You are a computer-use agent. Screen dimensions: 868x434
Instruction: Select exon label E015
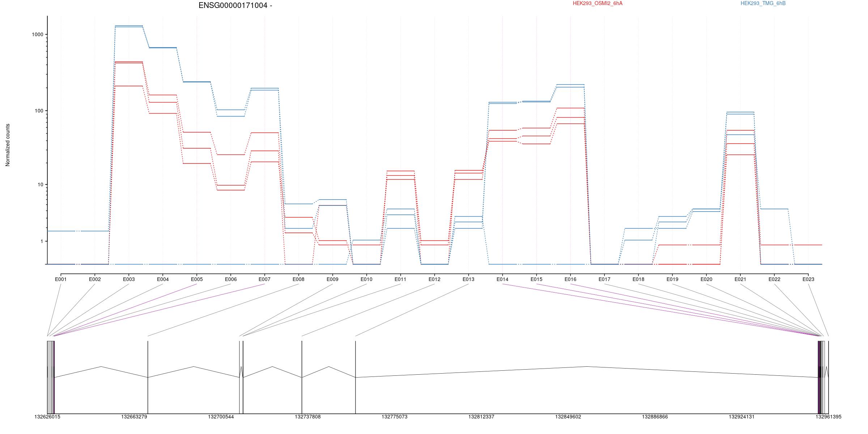coord(536,279)
